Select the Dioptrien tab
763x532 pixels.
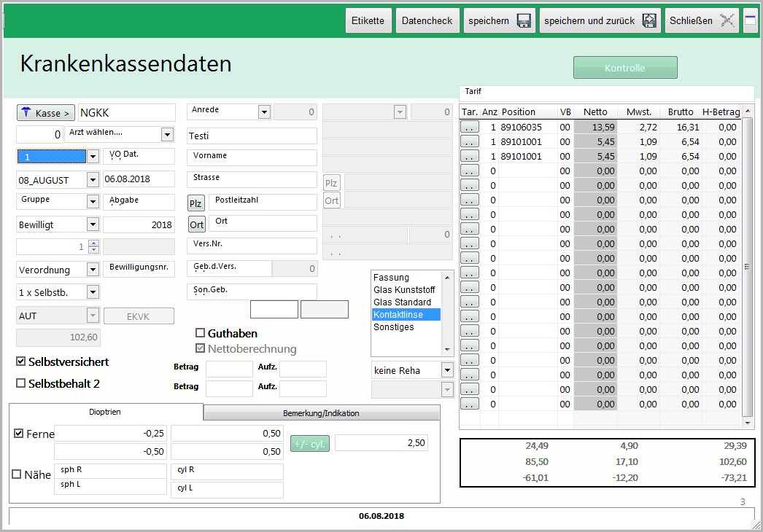point(106,412)
